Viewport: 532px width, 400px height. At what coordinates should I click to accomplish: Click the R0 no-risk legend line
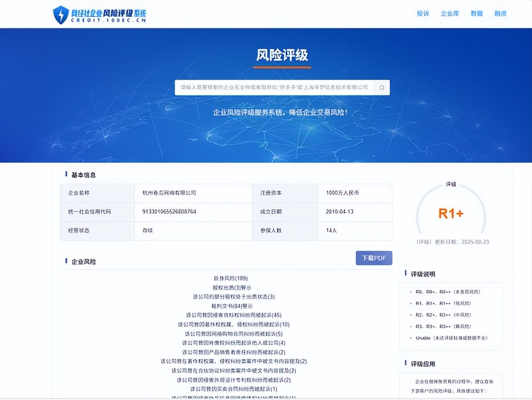click(x=448, y=292)
